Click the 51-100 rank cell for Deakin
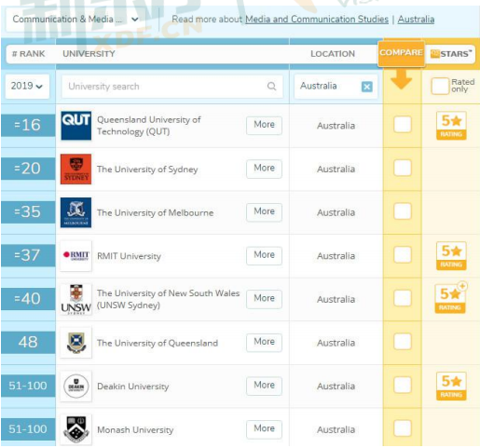This screenshot has width=480, height=448. point(28,386)
